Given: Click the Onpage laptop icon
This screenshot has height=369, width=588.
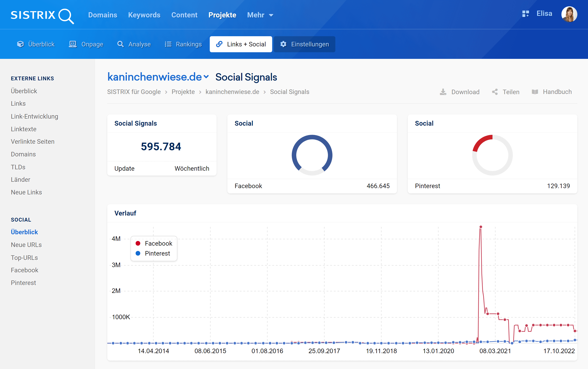Looking at the screenshot, I should pyautogui.click(x=73, y=44).
